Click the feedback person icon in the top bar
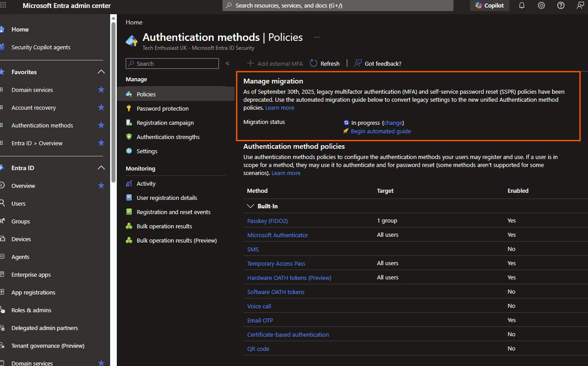The width and height of the screenshot is (588, 366). [x=580, y=5]
